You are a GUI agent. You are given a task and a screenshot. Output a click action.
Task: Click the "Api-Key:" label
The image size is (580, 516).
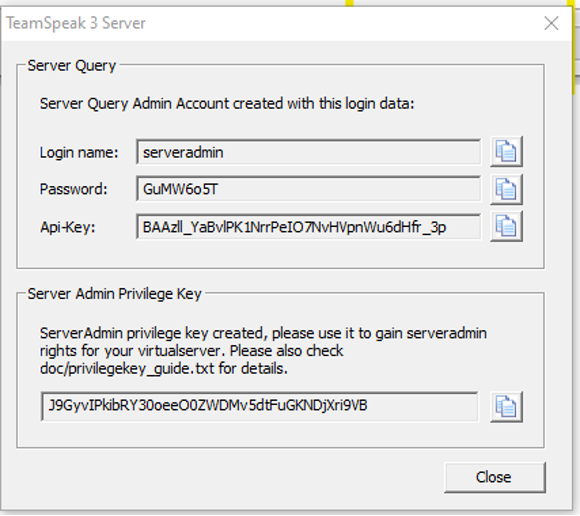coord(68,227)
